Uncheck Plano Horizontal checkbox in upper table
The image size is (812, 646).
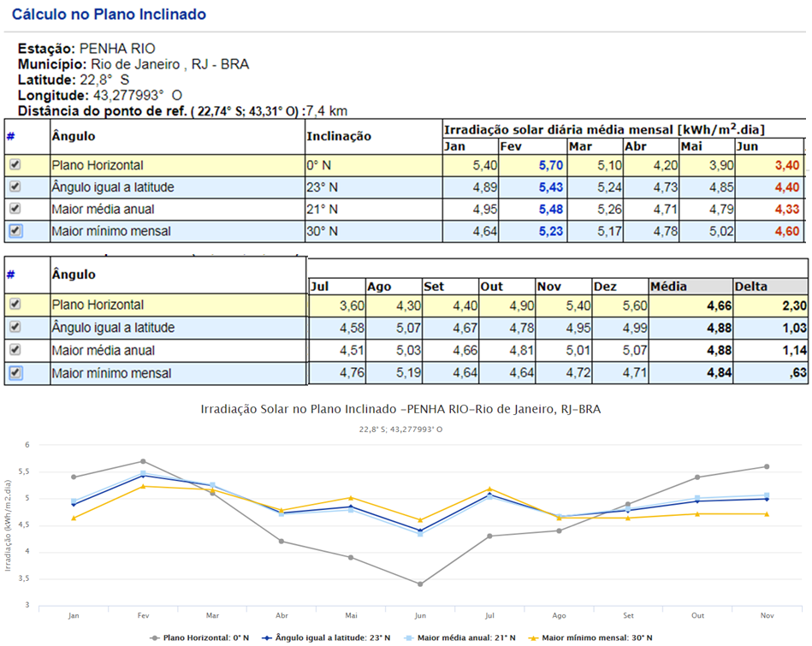(x=15, y=165)
